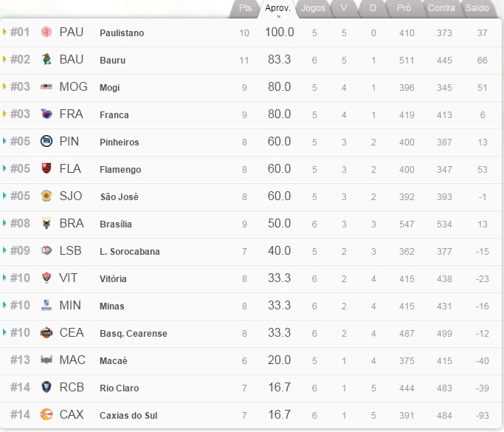Sort standings by the Pts. tab
The image size is (504, 432).
tap(246, 8)
